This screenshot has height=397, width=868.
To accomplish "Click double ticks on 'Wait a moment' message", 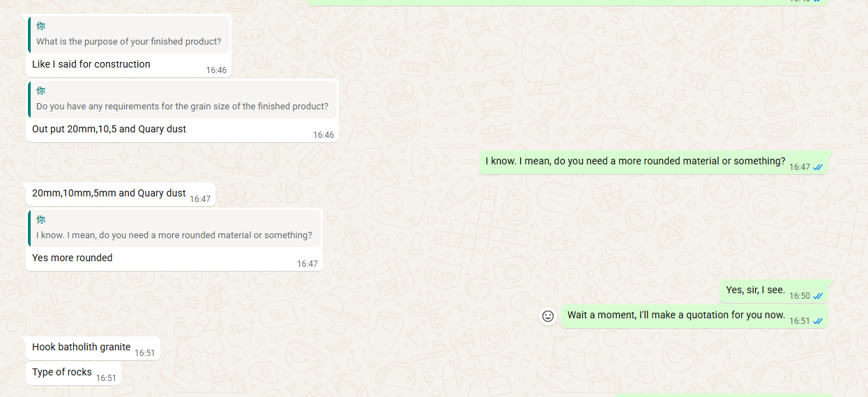I will click(818, 321).
